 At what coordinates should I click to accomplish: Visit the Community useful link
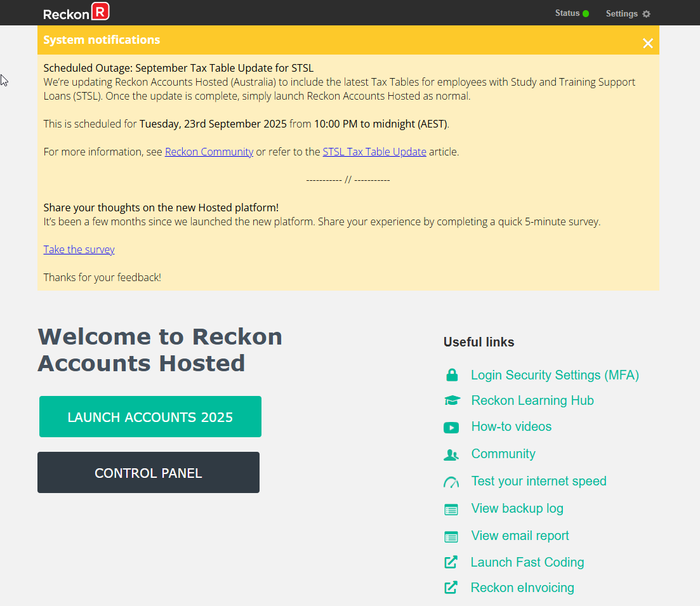click(x=503, y=454)
